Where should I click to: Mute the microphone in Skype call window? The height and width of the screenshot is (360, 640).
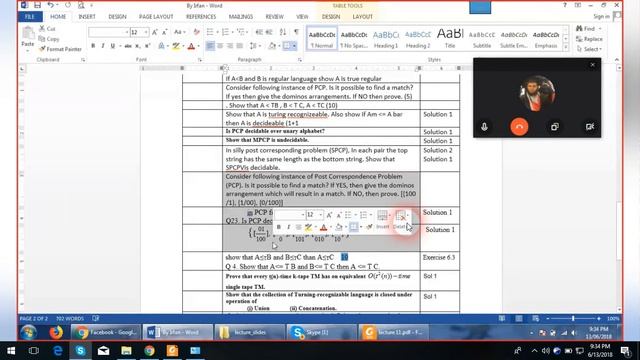484,127
